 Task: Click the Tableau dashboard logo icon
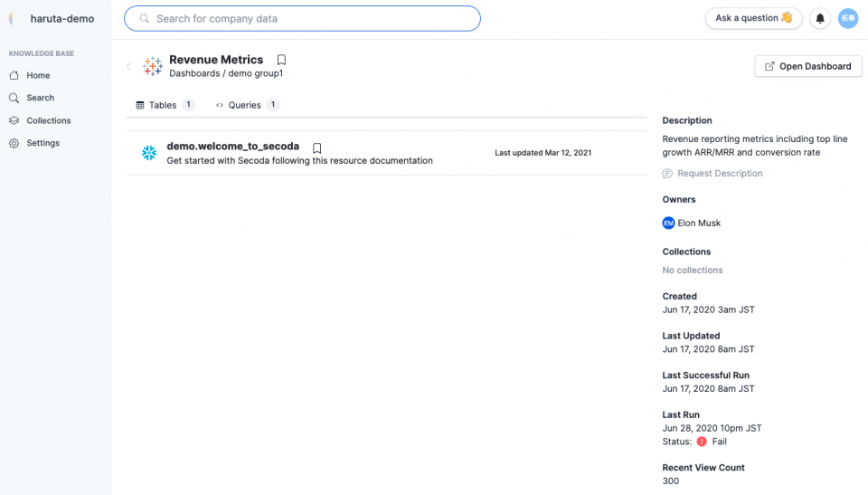152,66
